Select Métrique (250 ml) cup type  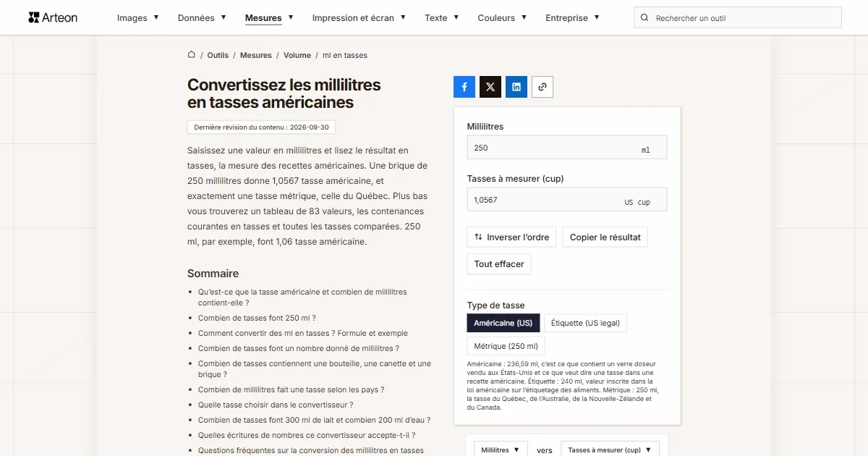click(x=506, y=346)
